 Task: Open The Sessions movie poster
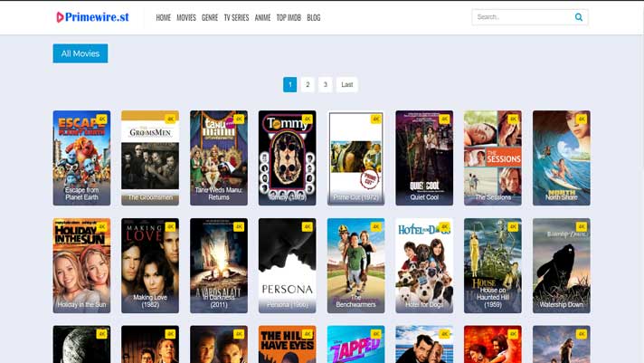click(493, 158)
